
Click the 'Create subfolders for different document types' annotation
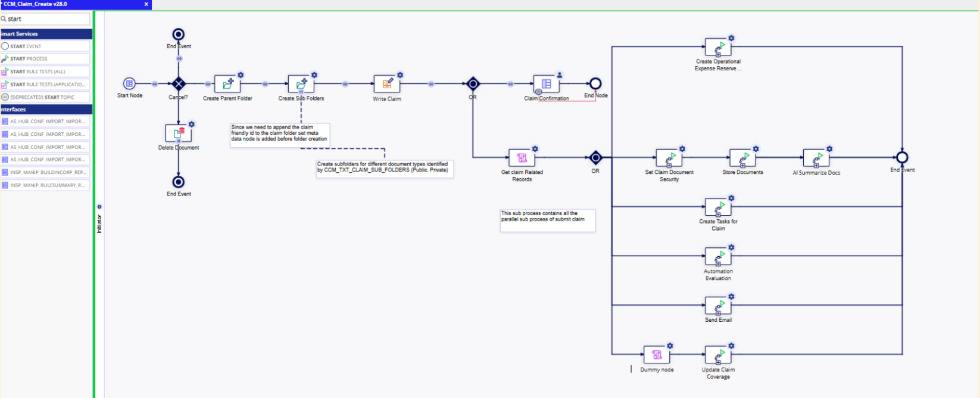click(x=385, y=169)
